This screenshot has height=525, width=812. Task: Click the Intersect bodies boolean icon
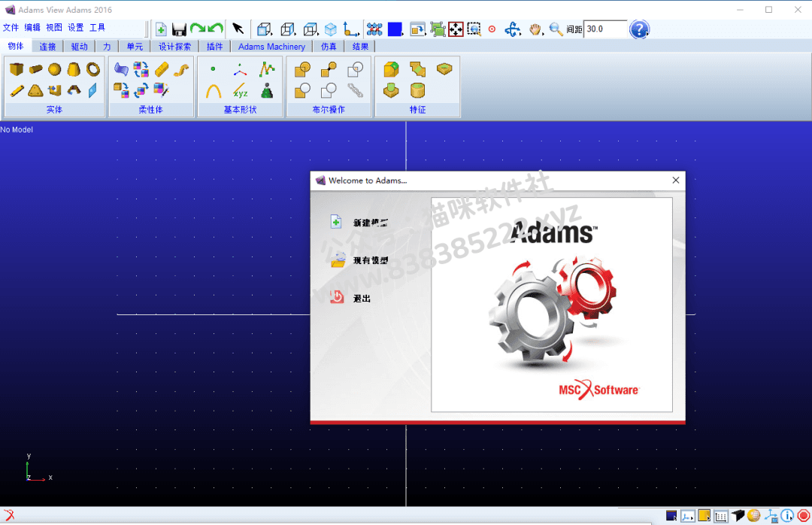pyautogui.click(x=355, y=69)
